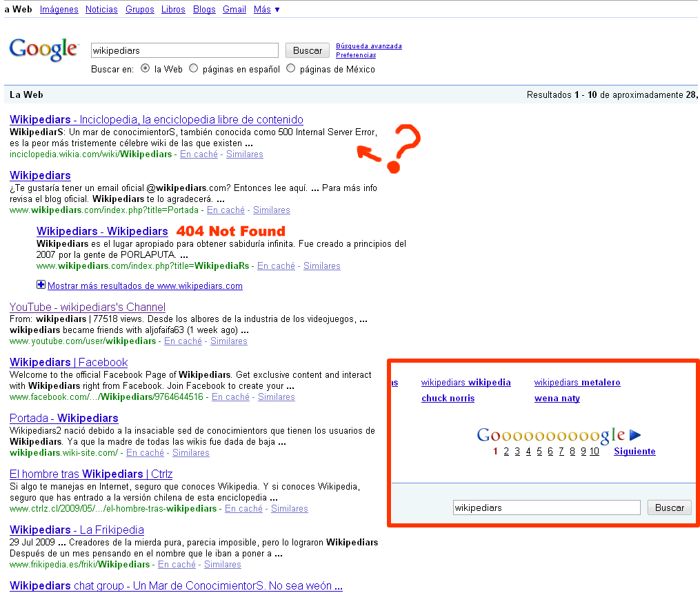Open the Preferencias link
This screenshot has width=700, height=593.
[356, 55]
